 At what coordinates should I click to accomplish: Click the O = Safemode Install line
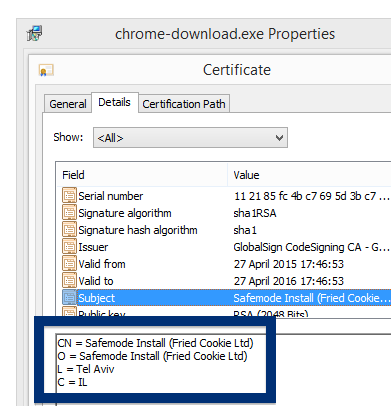coord(152,356)
